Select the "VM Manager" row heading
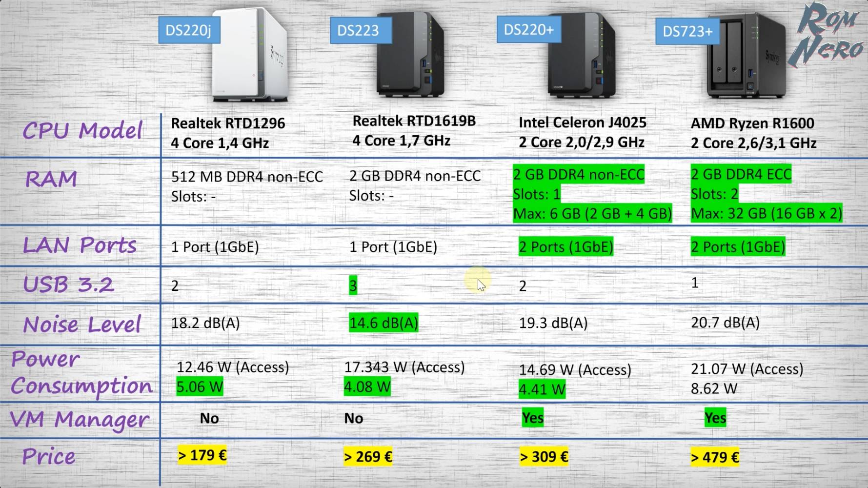Image resolution: width=868 pixels, height=488 pixels. pos(79,420)
